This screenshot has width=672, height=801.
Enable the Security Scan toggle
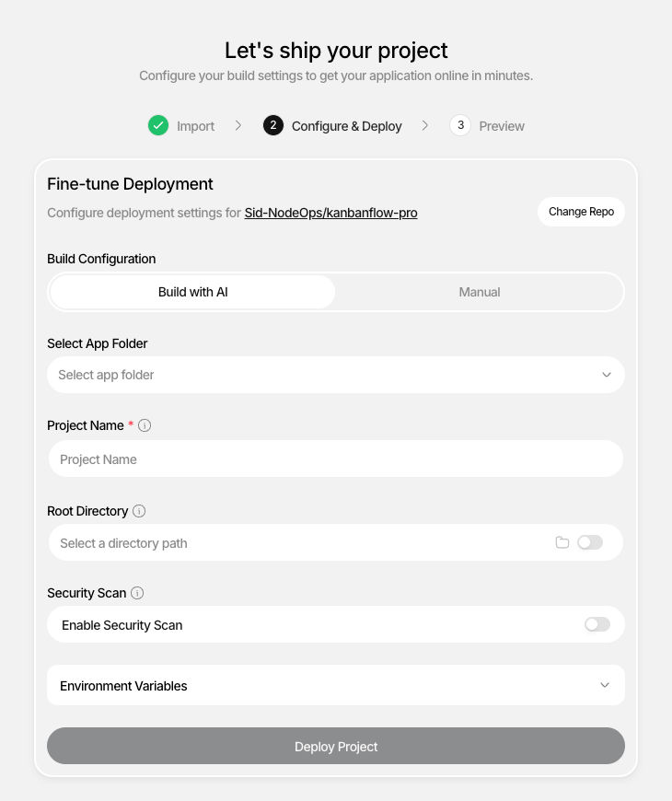[x=597, y=625]
